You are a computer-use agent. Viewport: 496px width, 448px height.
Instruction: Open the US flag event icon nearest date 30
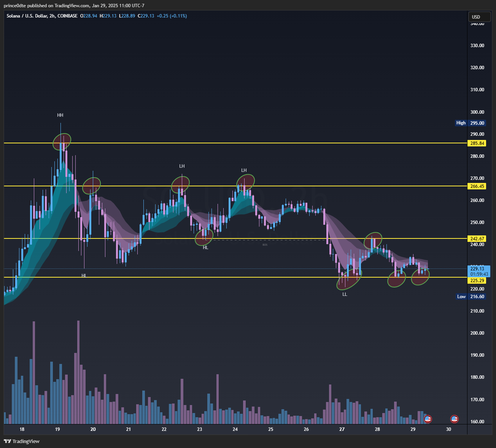454,419
